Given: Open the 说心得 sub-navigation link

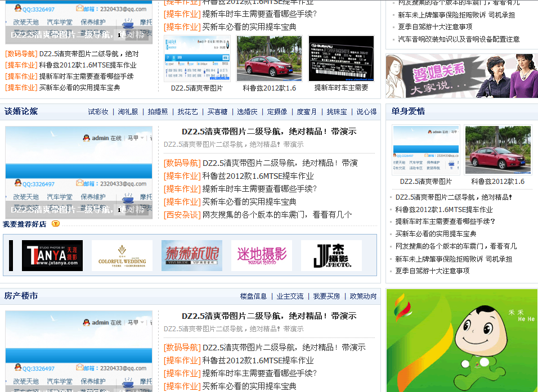Looking at the screenshot, I should pyautogui.click(x=366, y=112).
